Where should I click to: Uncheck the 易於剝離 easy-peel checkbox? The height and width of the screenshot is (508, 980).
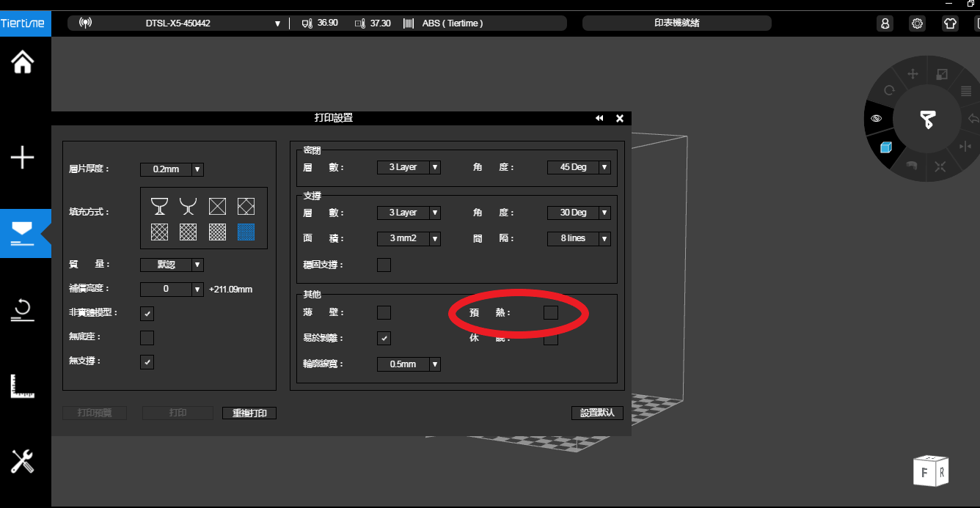point(384,338)
